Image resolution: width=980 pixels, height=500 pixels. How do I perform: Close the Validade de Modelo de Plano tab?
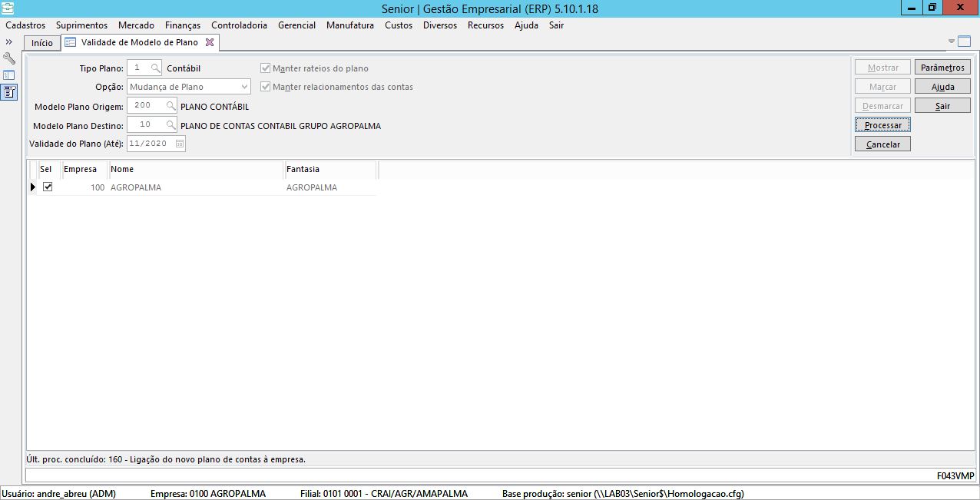pyautogui.click(x=210, y=42)
